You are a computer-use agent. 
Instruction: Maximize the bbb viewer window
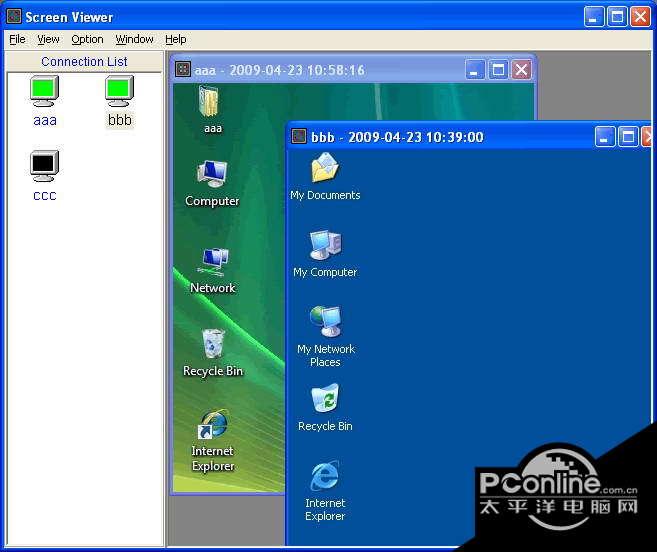[x=628, y=137]
